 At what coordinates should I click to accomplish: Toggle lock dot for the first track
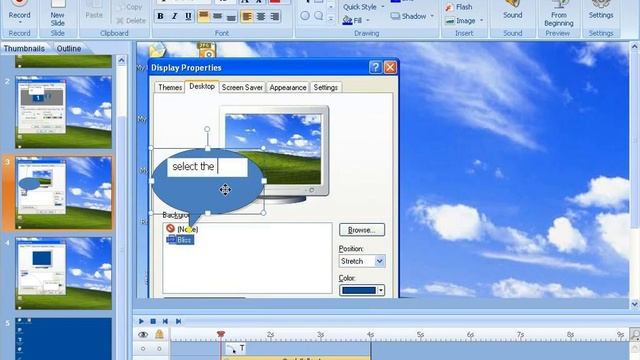coord(159,349)
